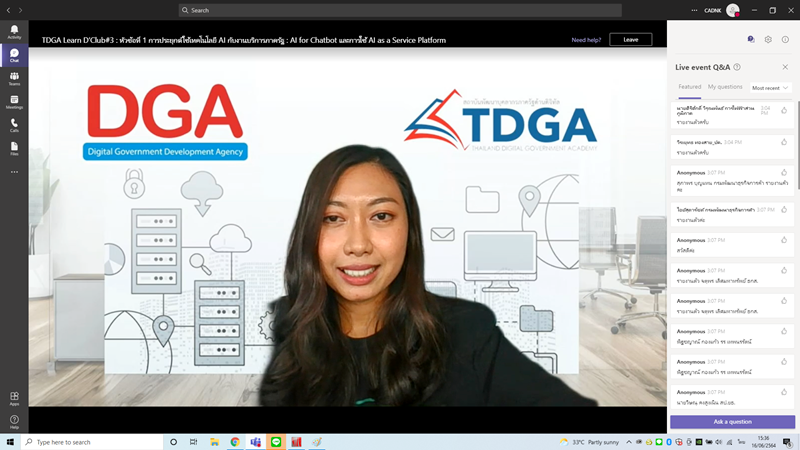The image size is (800, 450).
Task: Open File Explorer from the taskbar
Action: [x=214, y=442]
